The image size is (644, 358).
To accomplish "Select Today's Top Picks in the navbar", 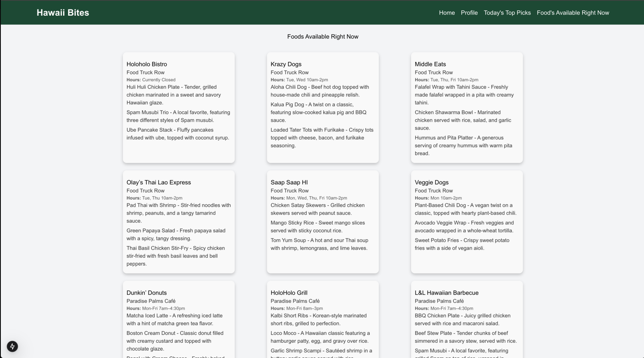I will [507, 13].
